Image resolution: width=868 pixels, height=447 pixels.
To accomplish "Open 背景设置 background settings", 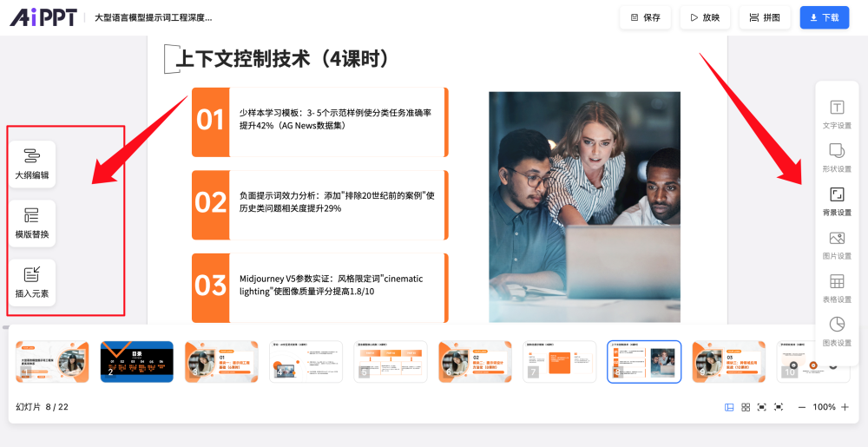I will pos(837,201).
